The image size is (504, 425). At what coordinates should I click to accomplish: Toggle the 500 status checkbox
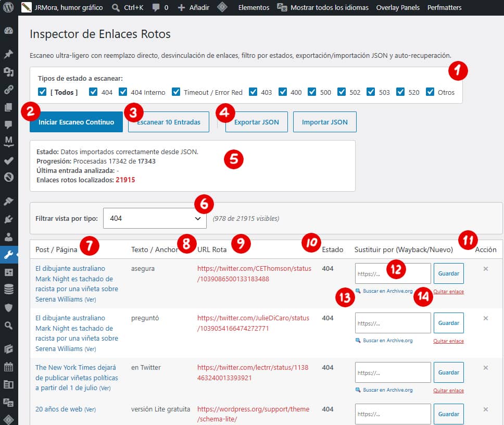pos(312,92)
